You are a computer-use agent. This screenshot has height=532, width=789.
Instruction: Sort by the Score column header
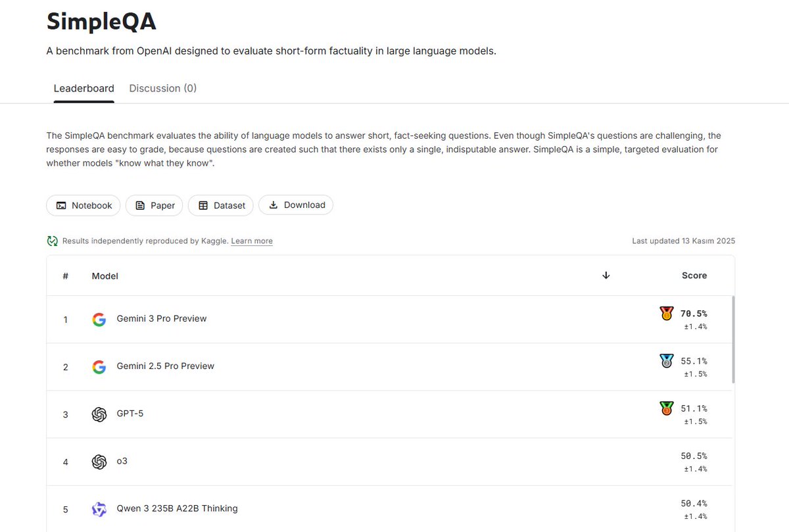click(694, 276)
